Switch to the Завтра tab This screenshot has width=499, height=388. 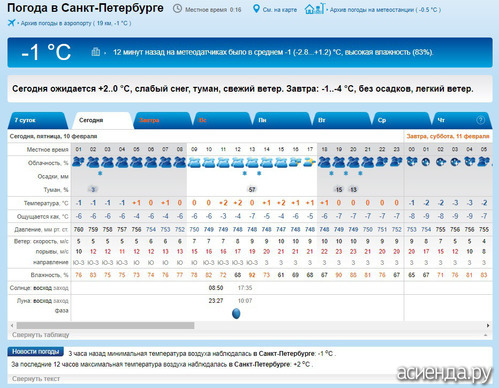pyautogui.click(x=162, y=120)
